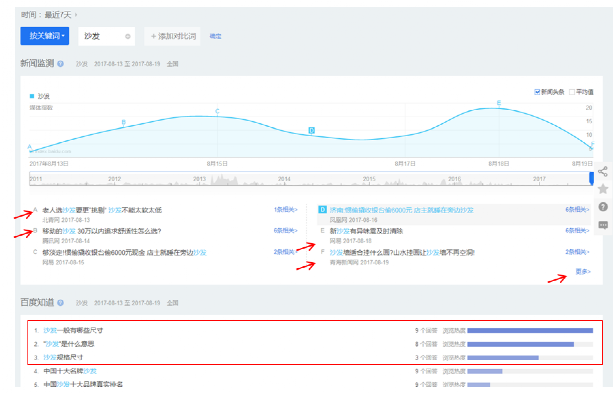The image size is (613, 393).
Task: Open the question 沙发一般有哪些尺寸
Action: pyautogui.click(x=73, y=330)
